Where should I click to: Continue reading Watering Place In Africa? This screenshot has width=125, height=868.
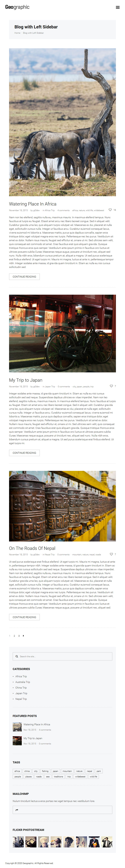point(24,277)
